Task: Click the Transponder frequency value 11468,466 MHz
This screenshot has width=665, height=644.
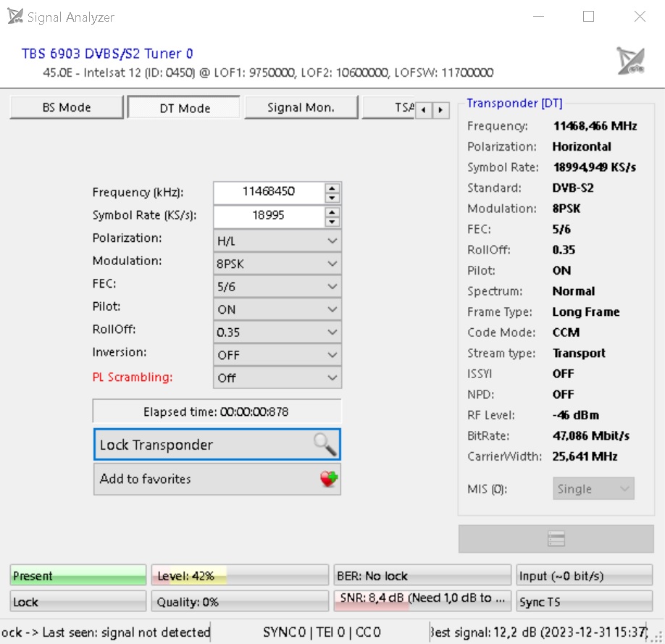Action: point(595,126)
